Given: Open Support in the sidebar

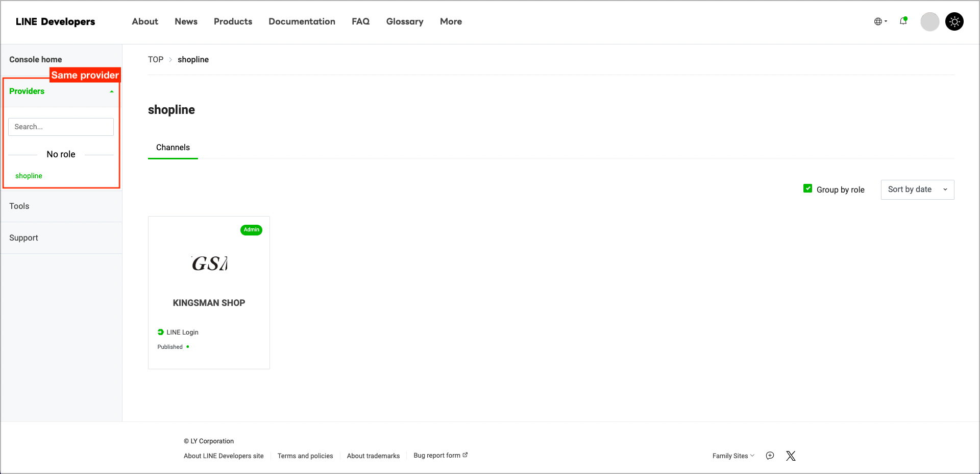Looking at the screenshot, I should click(x=61, y=238).
